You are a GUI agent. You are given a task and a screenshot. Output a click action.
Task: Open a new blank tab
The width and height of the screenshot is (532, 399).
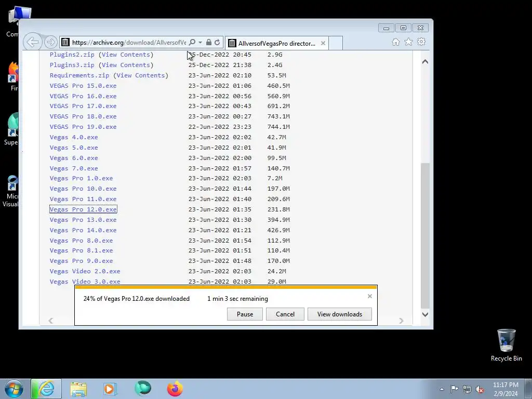(x=336, y=43)
